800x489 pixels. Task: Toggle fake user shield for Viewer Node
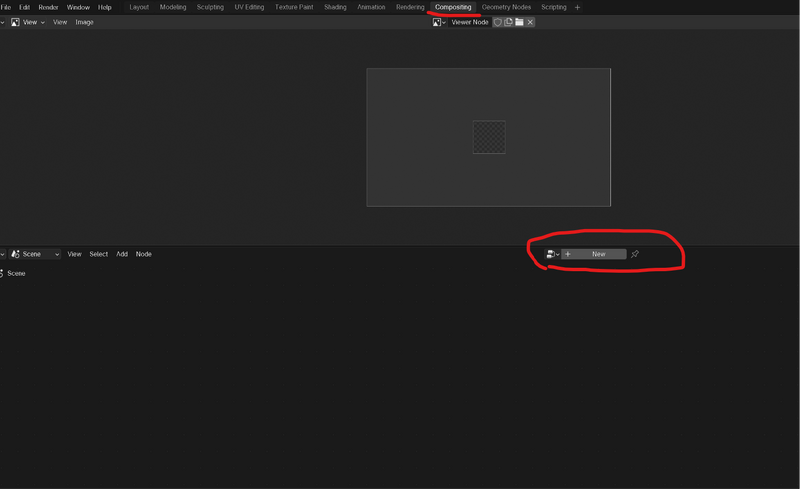point(497,22)
